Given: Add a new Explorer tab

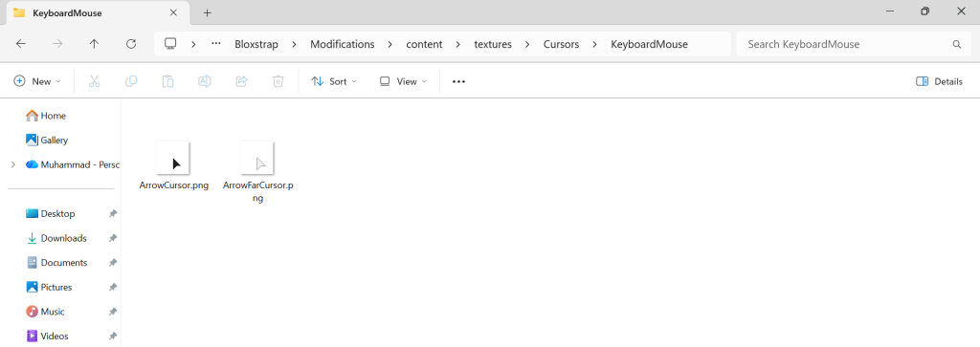Looking at the screenshot, I should [208, 12].
